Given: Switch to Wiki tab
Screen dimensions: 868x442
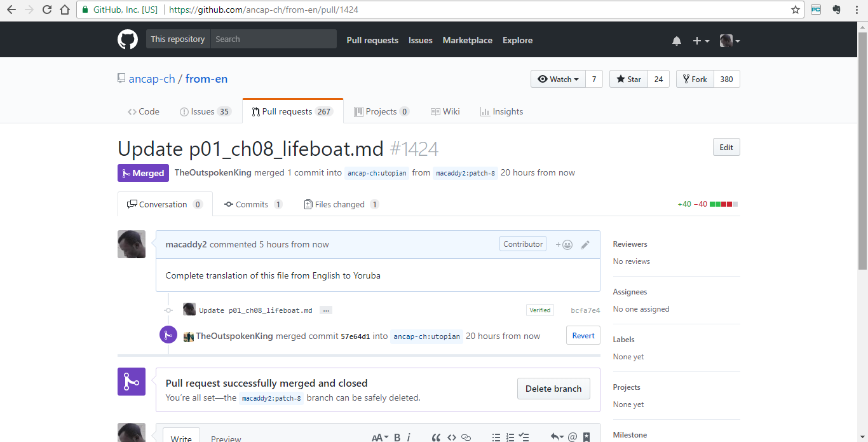Looking at the screenshot, I should click(x=445, y=111).
